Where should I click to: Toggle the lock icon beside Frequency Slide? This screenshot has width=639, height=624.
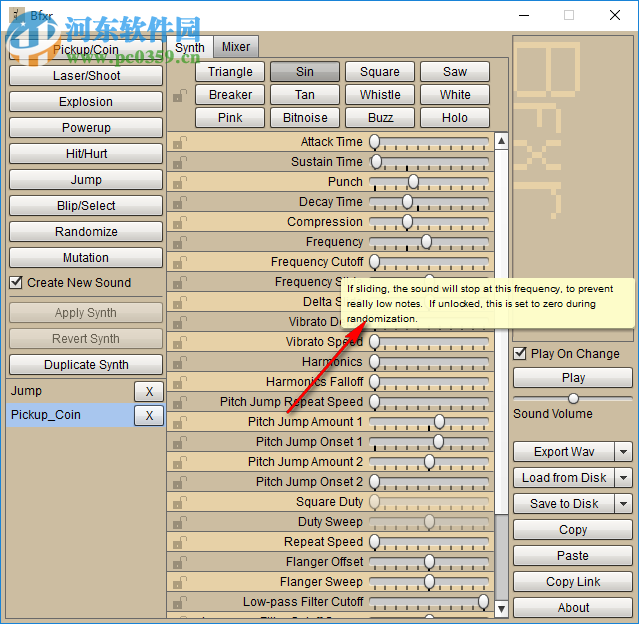179,282
